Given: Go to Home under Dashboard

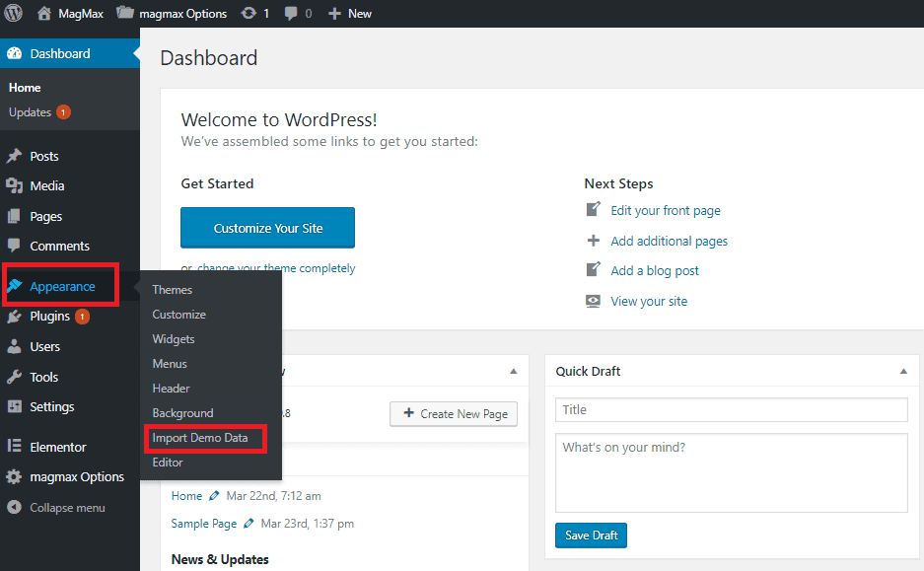Looking at the screenshot, I should point(25,87).
